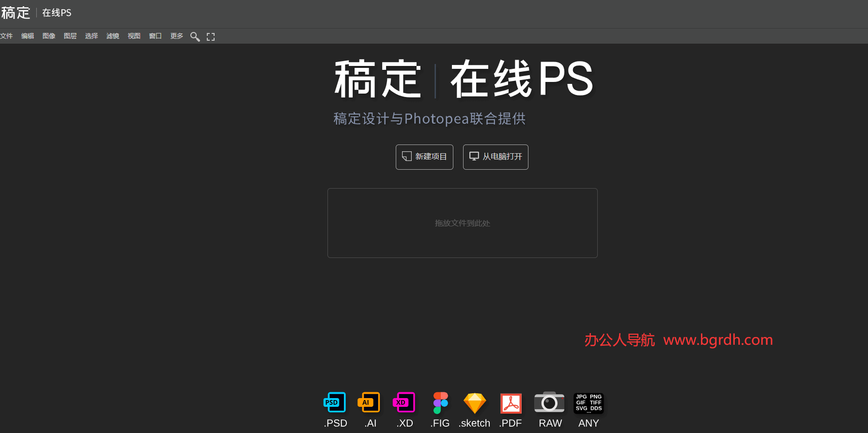Click the .XD format icon
The height and width of the screenshot is (433, 868).
(404, 402)
